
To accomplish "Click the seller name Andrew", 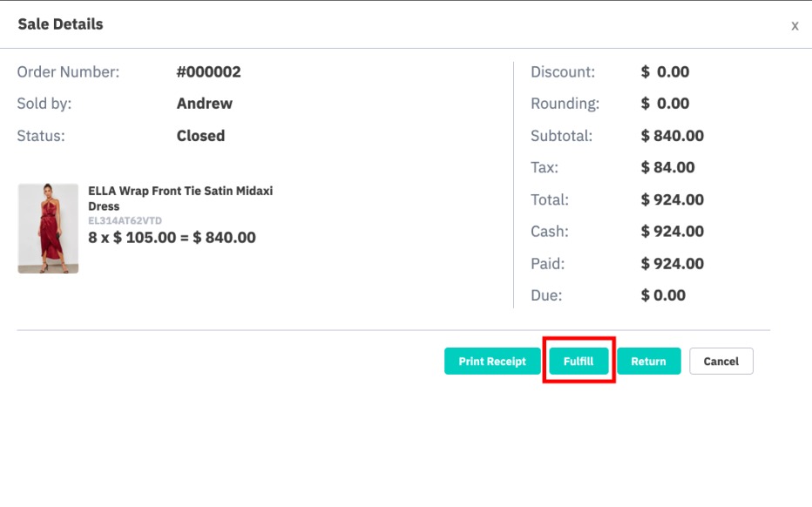I will click(205, 104).
